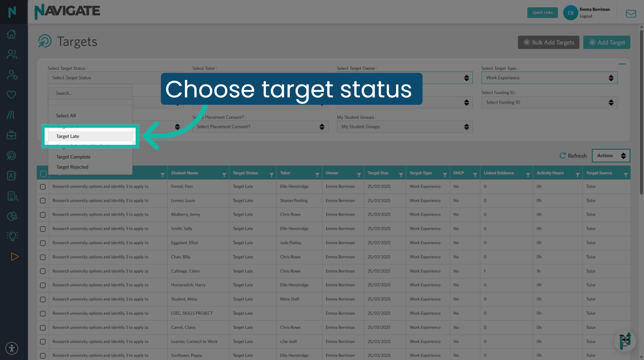Sort by Student Name column header
644x360 pixels.
tap(184, 173)
